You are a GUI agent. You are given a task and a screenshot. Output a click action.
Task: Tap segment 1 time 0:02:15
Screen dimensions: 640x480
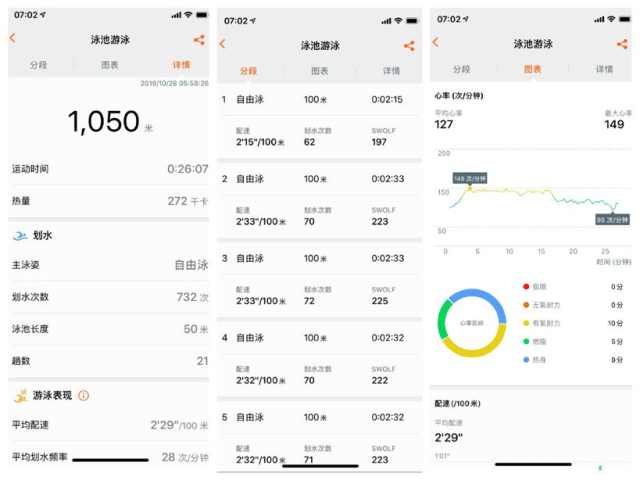point(387,100)
